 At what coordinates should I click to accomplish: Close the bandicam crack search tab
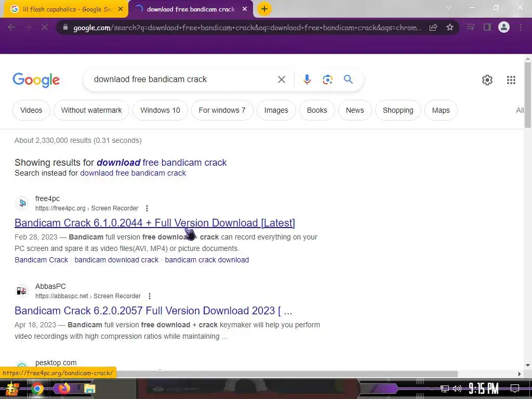pos(245,9)
